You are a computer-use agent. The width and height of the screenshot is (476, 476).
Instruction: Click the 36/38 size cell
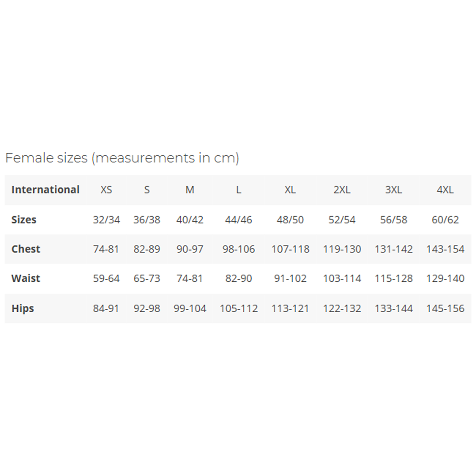coord(147,220)
